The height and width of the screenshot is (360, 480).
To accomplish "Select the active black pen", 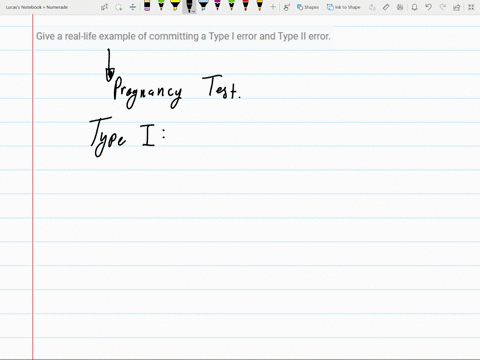I will (189, 6).
